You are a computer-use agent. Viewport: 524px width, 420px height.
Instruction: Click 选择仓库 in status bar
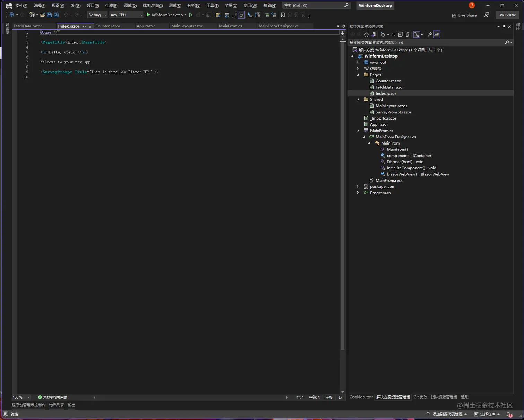(x=487, y=414)
